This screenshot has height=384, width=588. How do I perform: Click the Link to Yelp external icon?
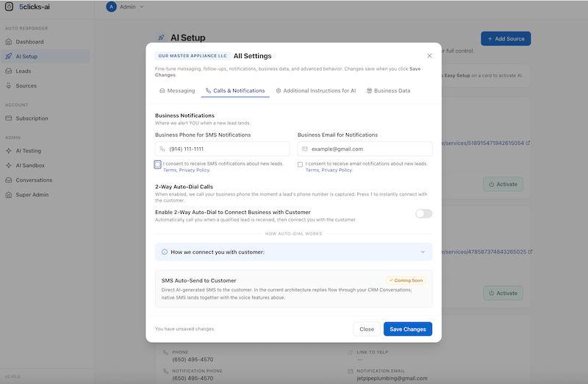coord(351,352)
